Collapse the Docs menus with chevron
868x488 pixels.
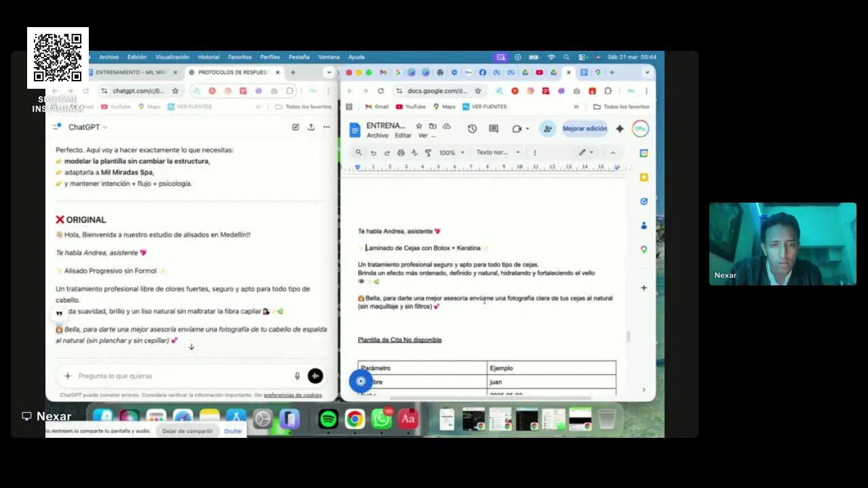click(x=612, y=152)
